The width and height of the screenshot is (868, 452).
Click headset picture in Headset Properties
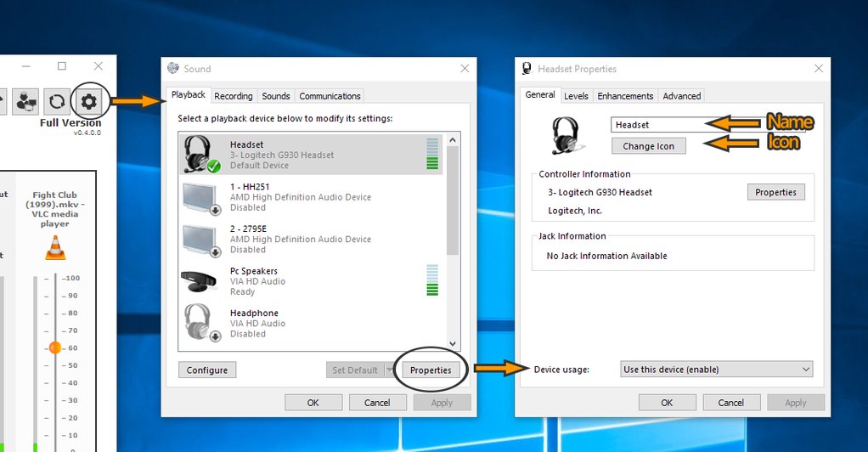pos(566,136)
